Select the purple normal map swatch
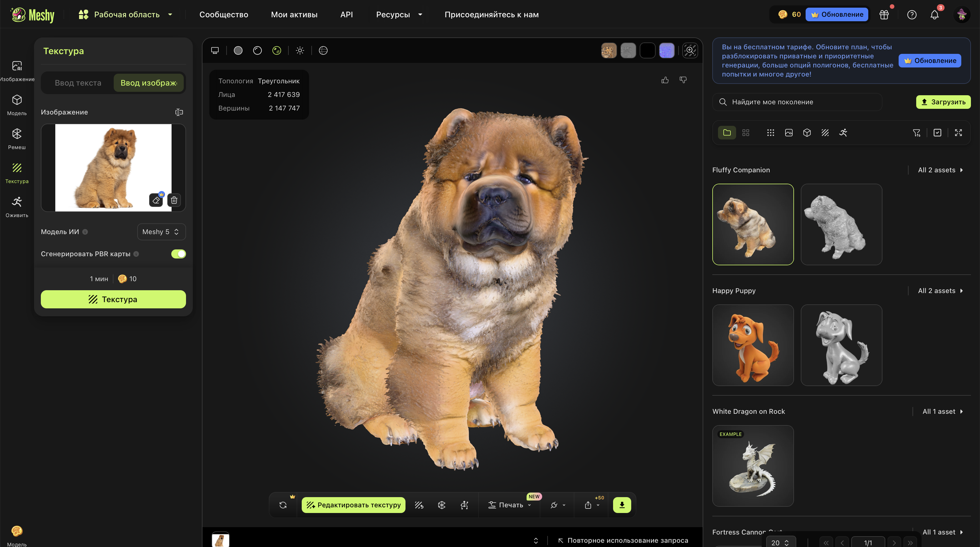 click(x=667, y=50)
